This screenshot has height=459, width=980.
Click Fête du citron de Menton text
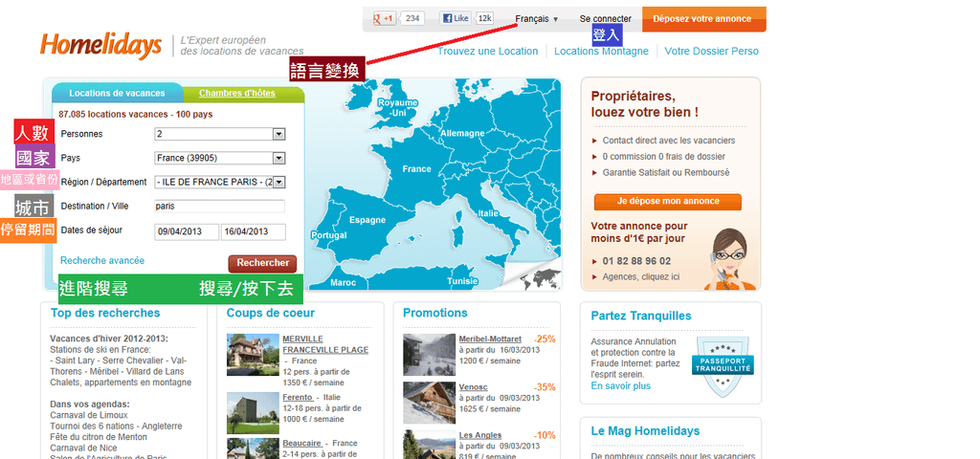(99, 436)
